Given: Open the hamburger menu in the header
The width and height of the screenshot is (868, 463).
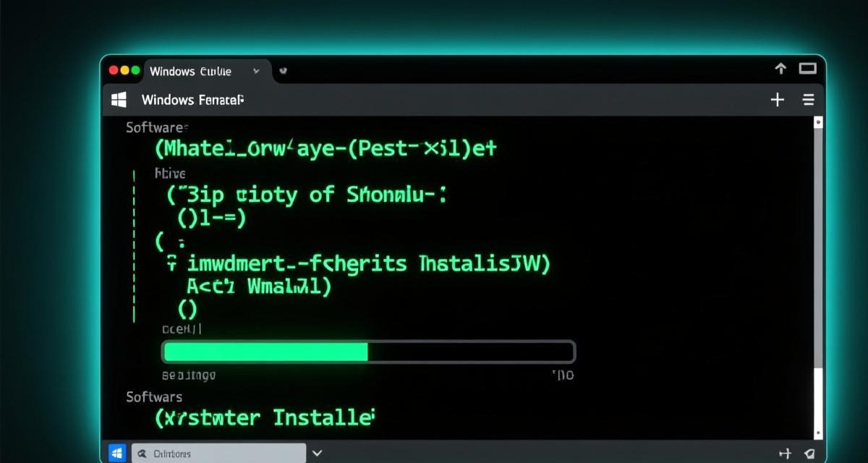Looking at the screenshot, I should 809,100.
